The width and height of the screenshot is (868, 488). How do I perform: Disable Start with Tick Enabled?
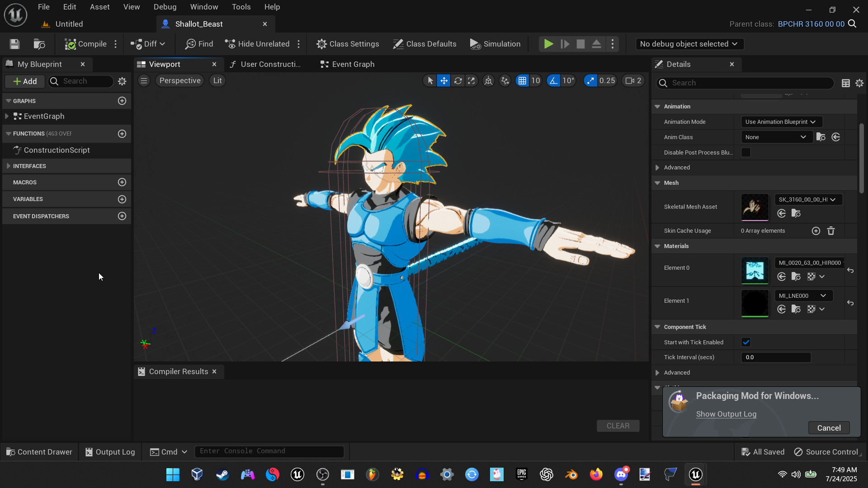point(746,342)
